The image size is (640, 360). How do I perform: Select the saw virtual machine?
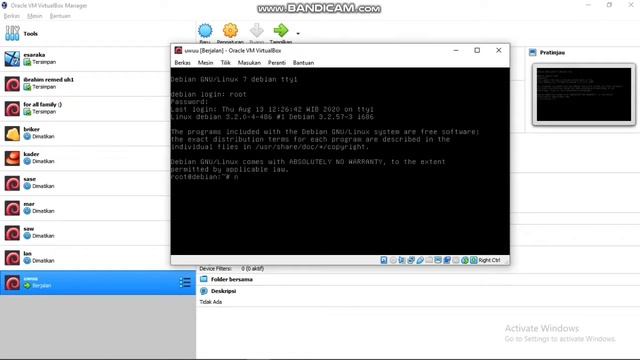98,233
